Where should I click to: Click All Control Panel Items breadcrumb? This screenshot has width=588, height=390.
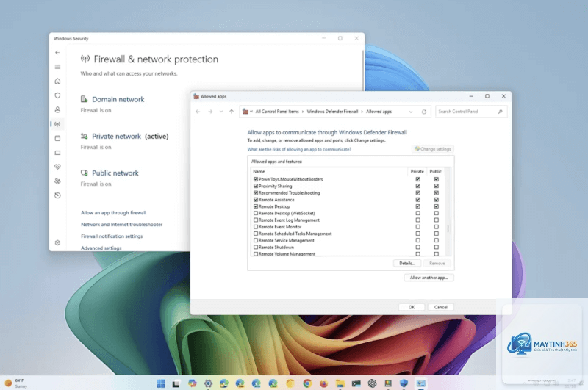(x=277, y=112)
